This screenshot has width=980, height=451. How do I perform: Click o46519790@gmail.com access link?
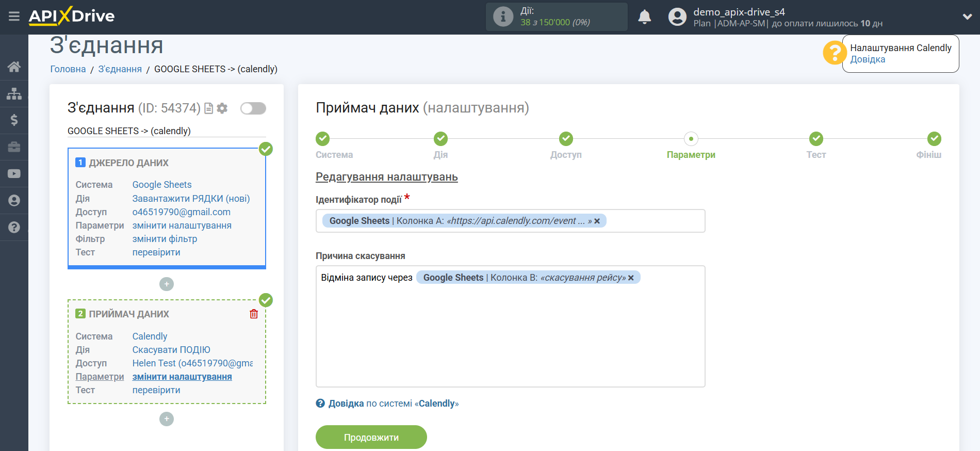coord(181,212)
